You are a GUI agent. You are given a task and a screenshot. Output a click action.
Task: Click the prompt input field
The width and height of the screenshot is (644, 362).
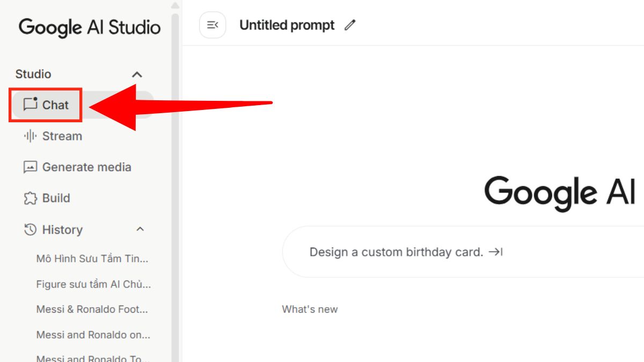463,252
